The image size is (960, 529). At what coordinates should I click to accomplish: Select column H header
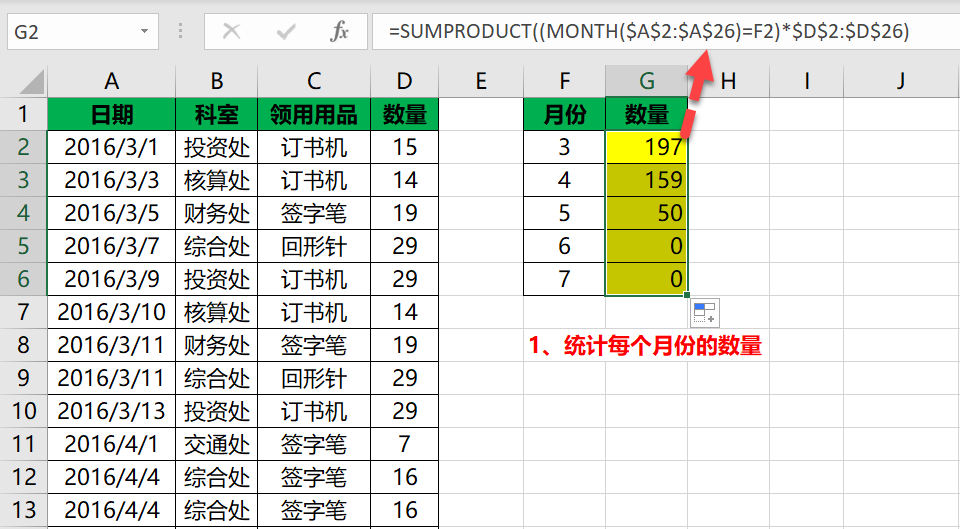pyautogui.click(x=729, y=81)
